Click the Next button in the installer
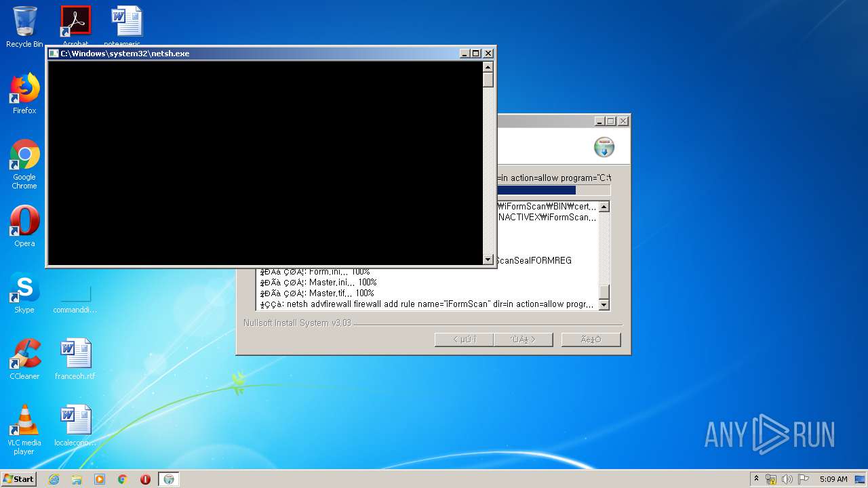The height and width of the screenshot is (488, 868). pos(524,340)
